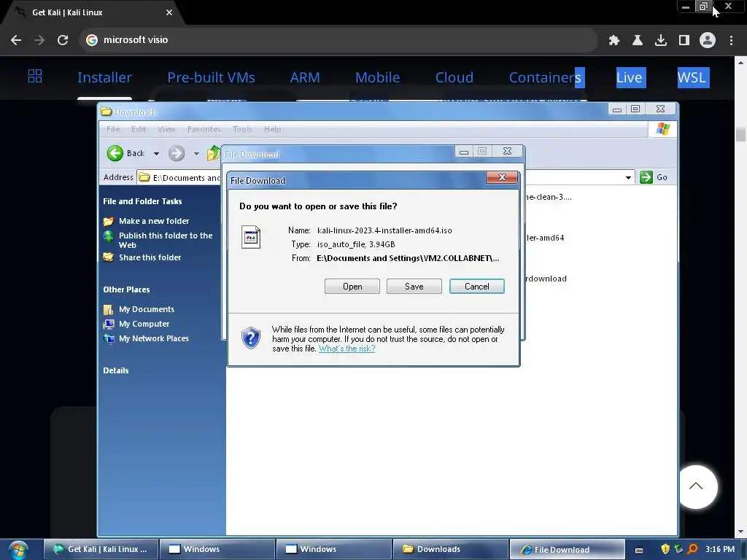Open Tools menu in Downloads window

pos(242,129)
